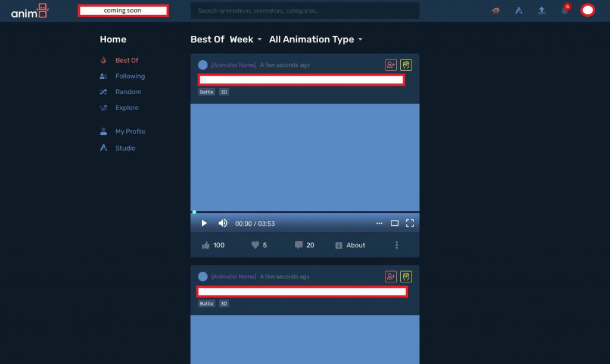Open more options dots in video controls
This screenshot has height=364, width=610.
[379, 223]
